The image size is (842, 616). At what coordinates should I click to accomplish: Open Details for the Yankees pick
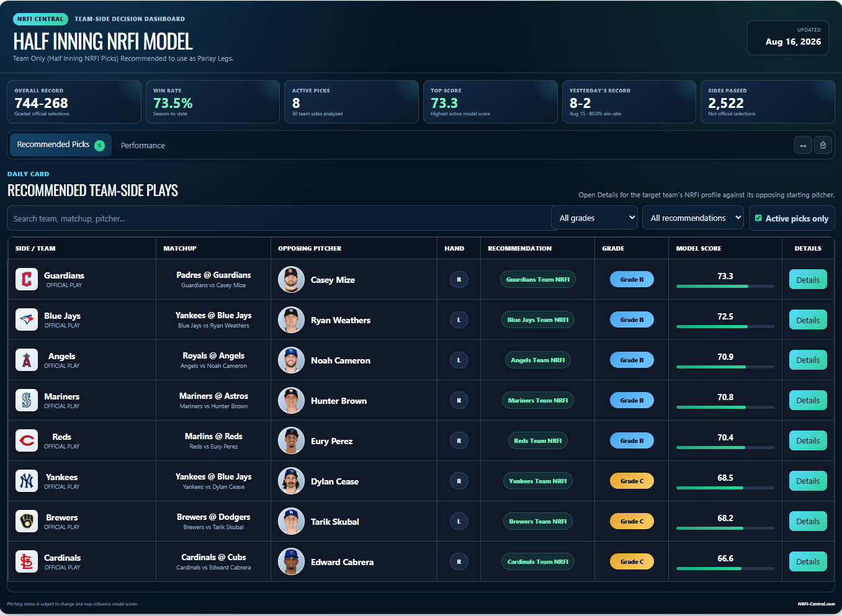click(x=808, y=481)
